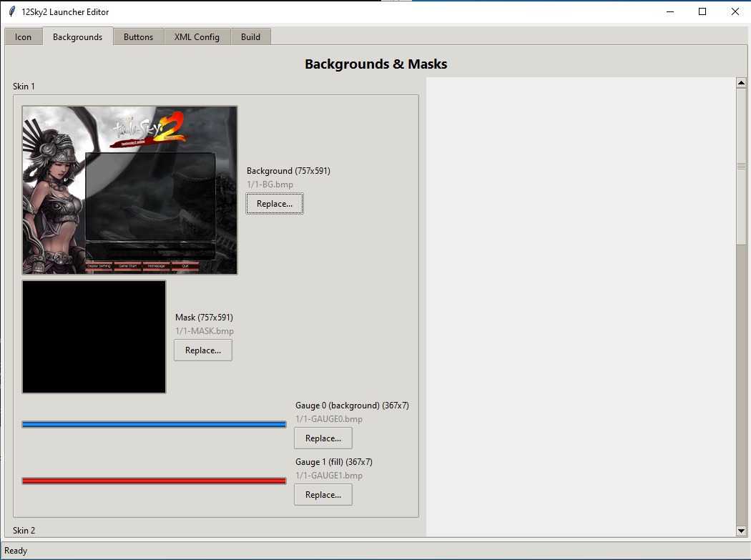Click the feather app icon in title bar
The width and height of the screenshot is (751, 560).
11,11
